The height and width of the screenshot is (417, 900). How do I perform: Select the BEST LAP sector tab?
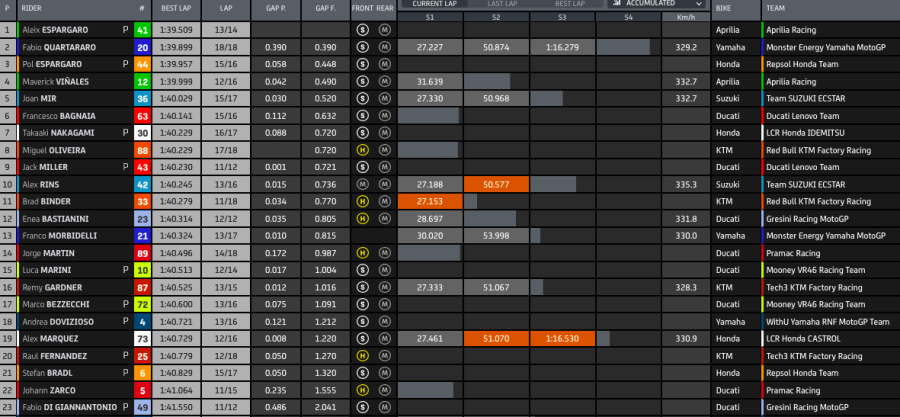tap(567, 4)
